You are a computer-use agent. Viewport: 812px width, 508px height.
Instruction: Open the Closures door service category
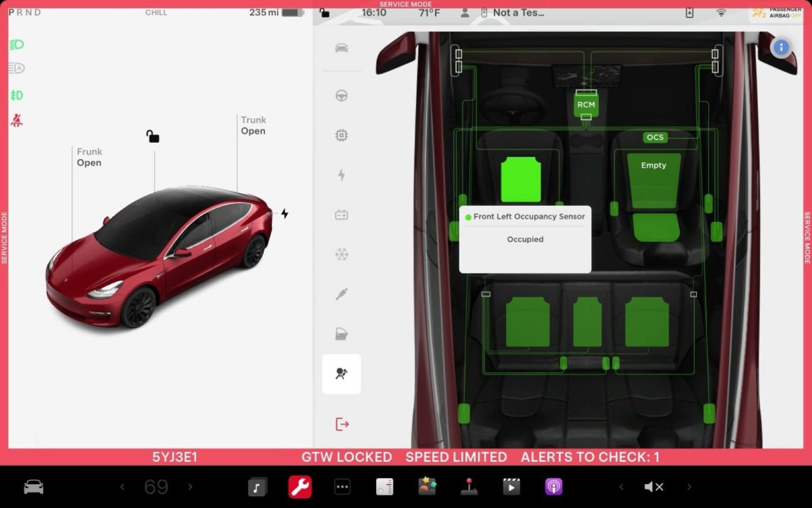click(342, 334)
